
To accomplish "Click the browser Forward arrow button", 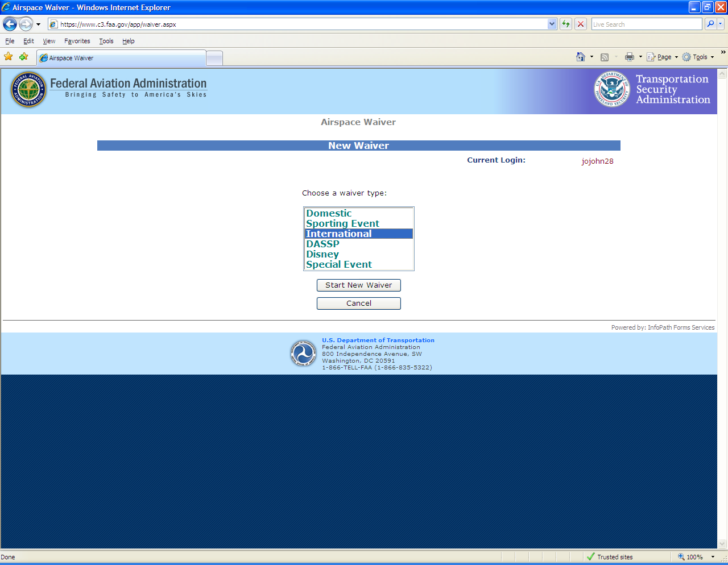I will tap(26, 24).
